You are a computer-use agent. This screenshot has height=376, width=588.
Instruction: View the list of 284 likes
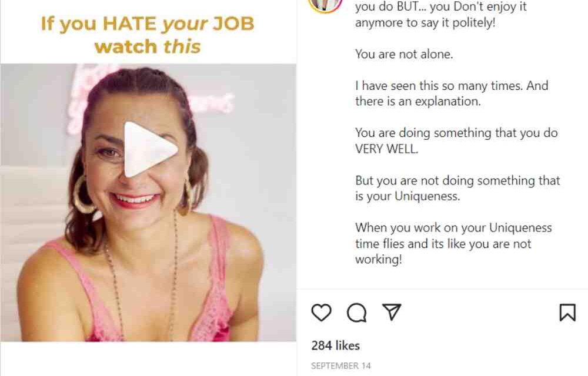click(335, 345)
